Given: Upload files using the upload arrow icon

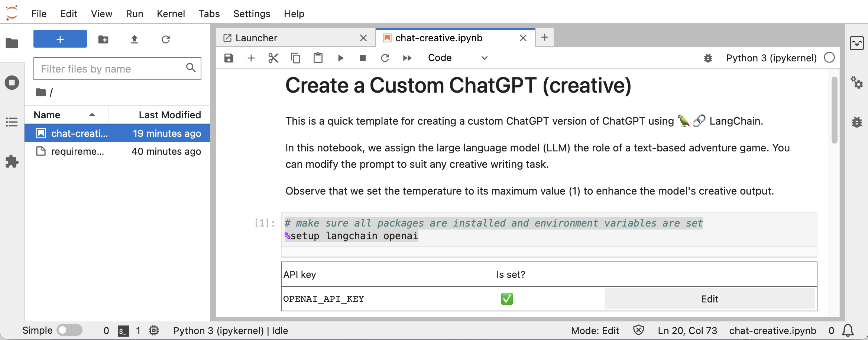Looking at the screenshot, I should tap(135, 39).
